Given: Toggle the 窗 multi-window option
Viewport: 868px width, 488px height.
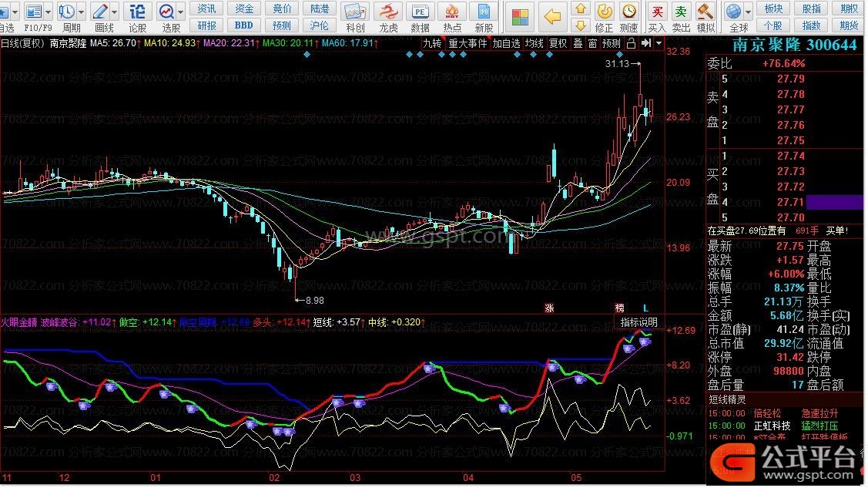Looking at the screenshot, I should (x=593, y=43).
